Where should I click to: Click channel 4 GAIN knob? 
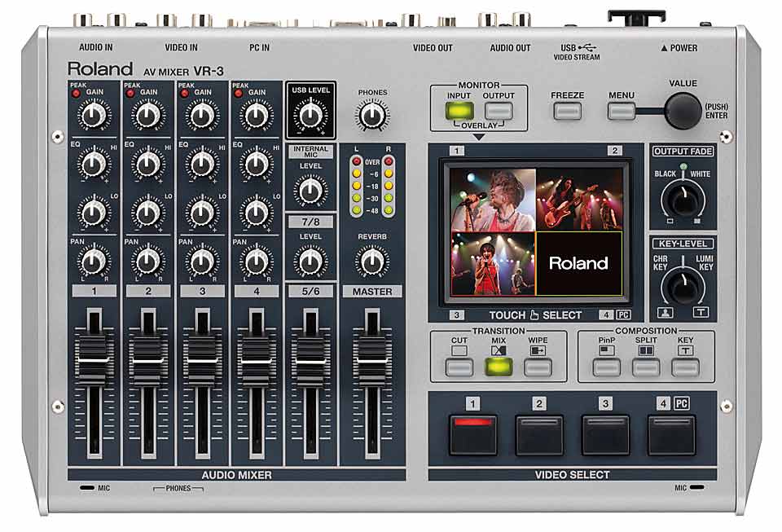coord(257,116)
